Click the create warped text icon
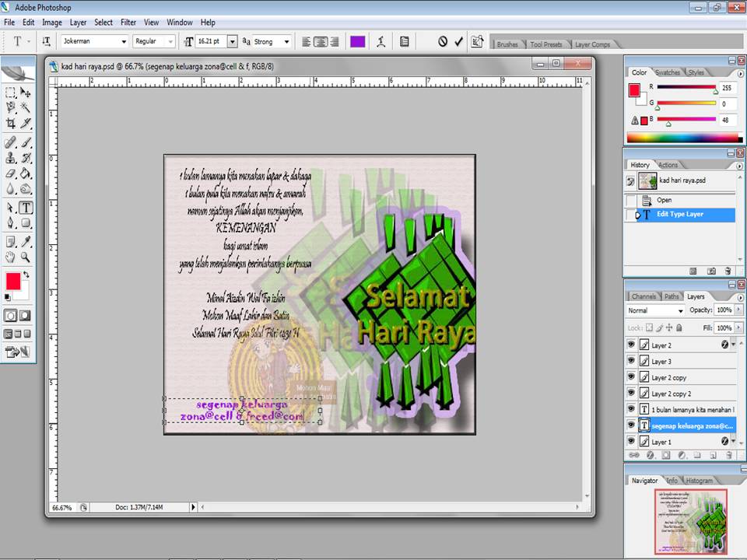 pos(381,42)
